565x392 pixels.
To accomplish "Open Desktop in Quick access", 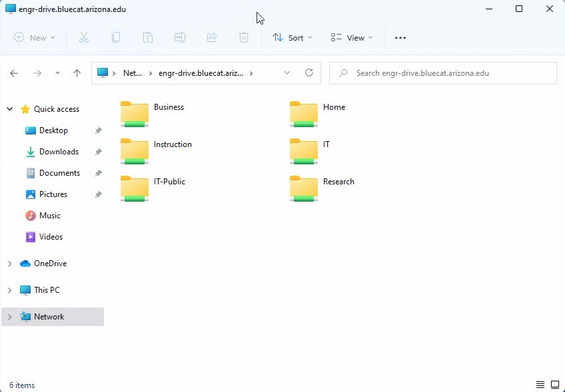I will pyautogui.click(x=53, y=130).
